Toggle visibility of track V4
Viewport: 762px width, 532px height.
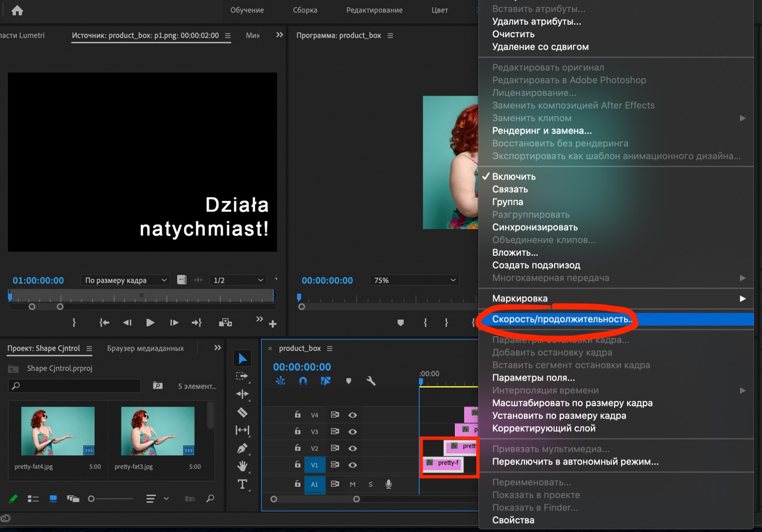tap(353, 415)
